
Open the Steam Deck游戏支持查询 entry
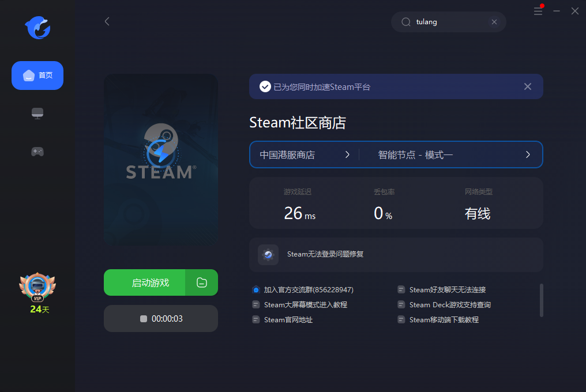(x=450, y=304)
